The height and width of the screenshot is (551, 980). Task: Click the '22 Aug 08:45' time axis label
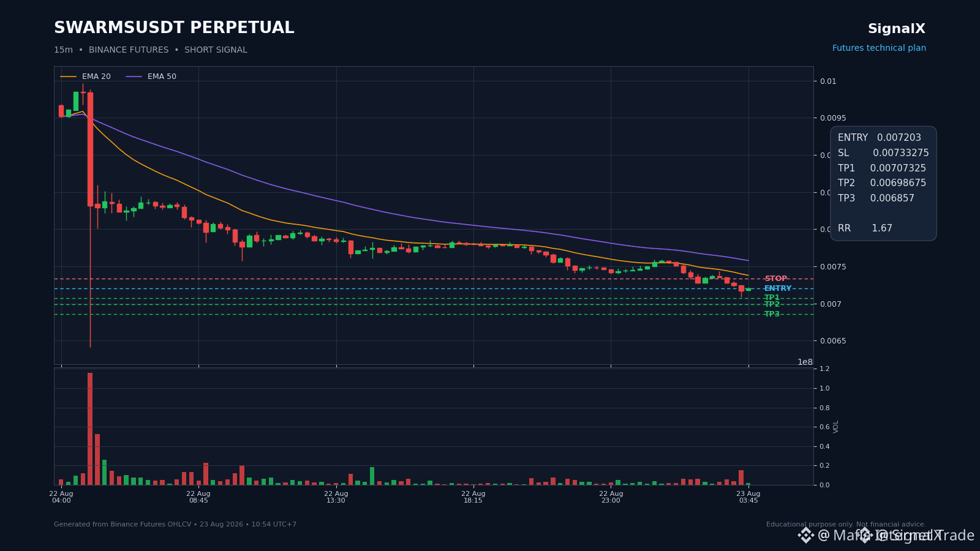click(198, 497)
